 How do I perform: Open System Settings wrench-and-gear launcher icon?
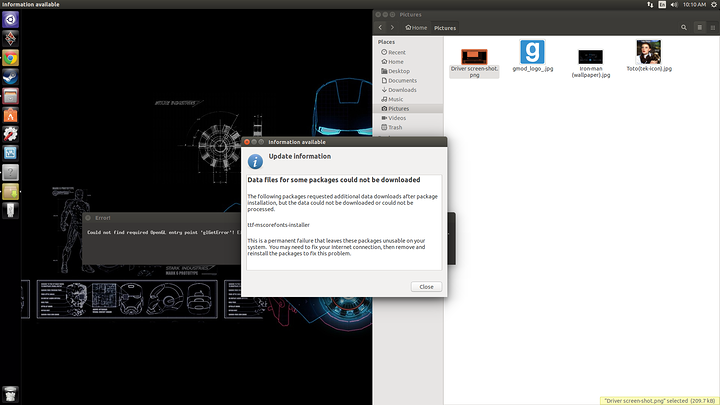(10, 134)
